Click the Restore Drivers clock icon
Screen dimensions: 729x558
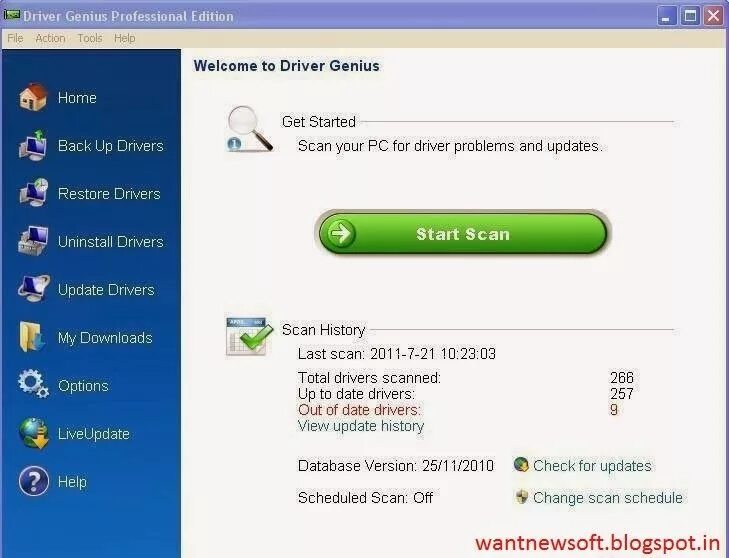33,193
